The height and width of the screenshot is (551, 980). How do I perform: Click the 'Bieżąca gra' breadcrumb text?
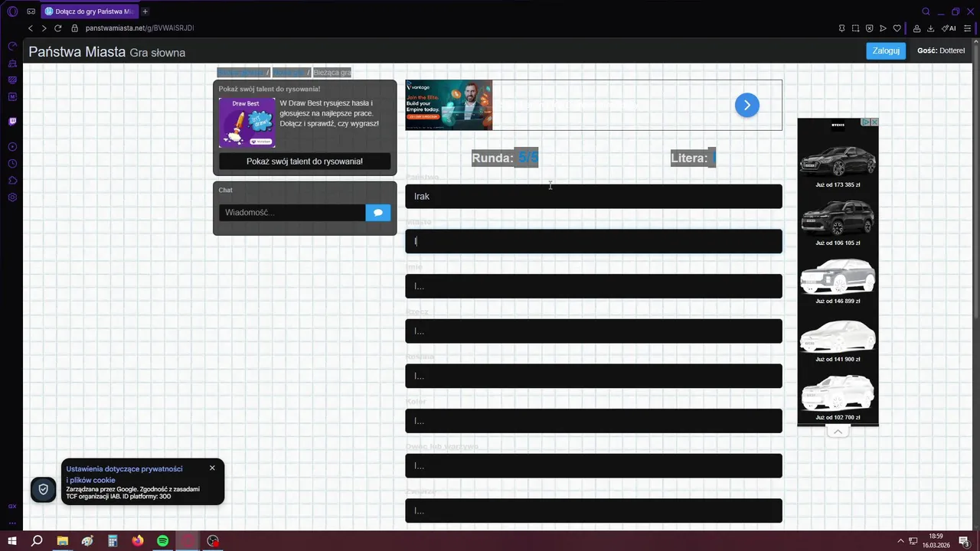pos(332,73)
